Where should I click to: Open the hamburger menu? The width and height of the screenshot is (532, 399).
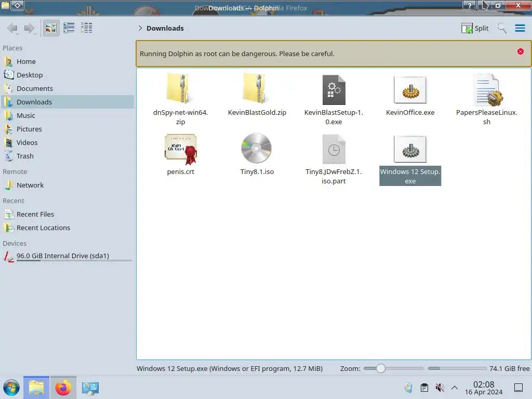pyautogui.click(x=520, y=28)
